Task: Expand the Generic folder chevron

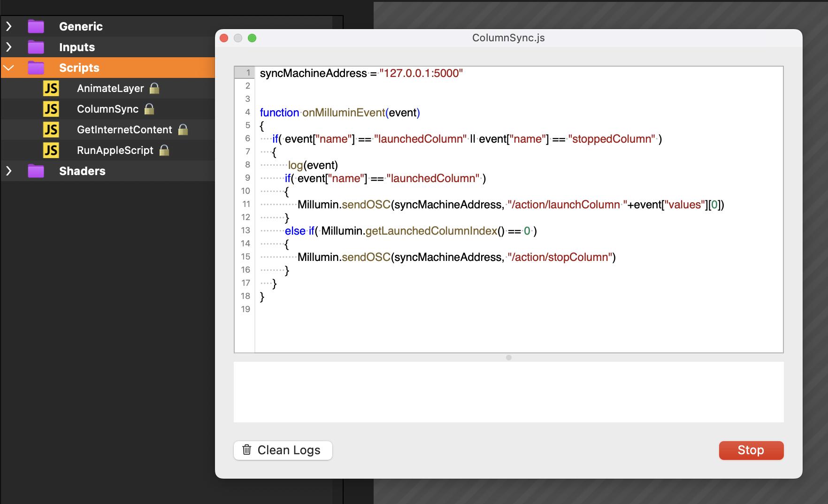Action: pos(8,26)
